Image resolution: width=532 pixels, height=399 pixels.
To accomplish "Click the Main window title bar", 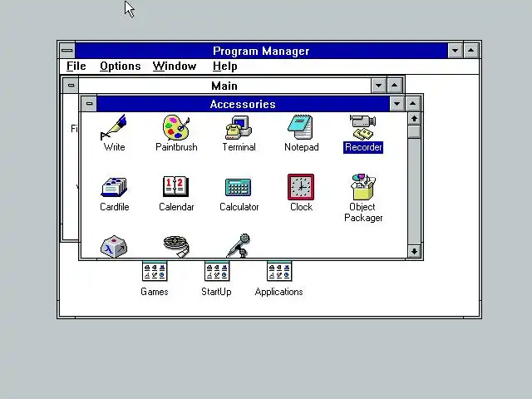I will [224, 86].
